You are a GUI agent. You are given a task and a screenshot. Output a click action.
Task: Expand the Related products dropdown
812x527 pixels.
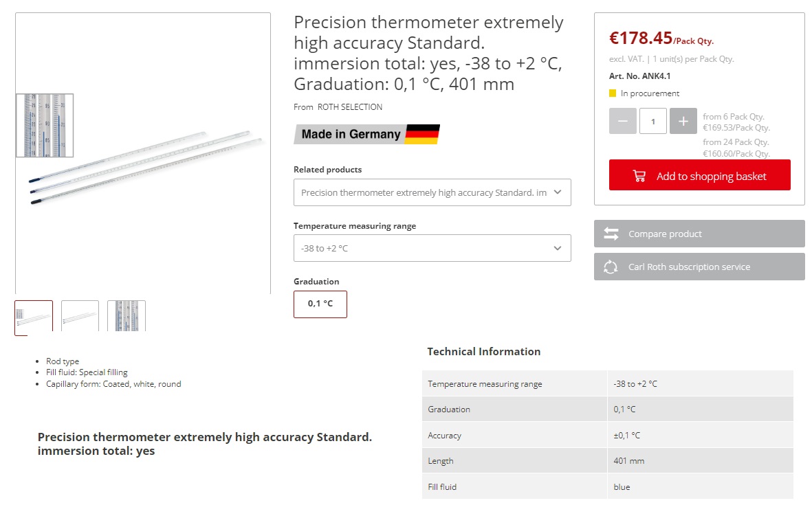pyautogui.click(x=432, y=192)
